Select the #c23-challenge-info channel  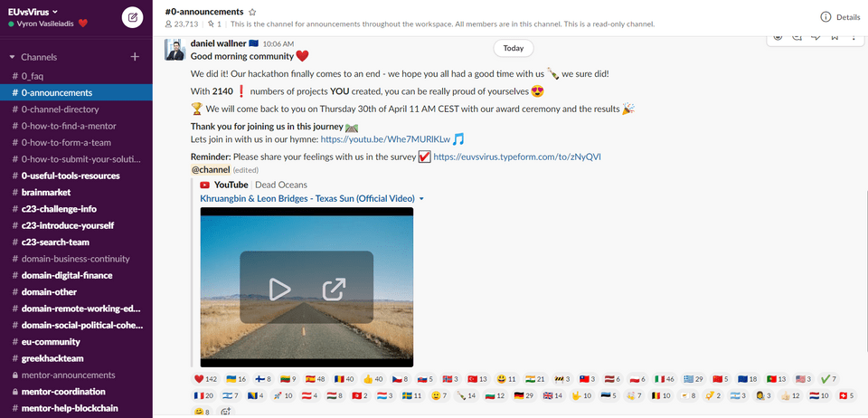[x=76, y=209]
